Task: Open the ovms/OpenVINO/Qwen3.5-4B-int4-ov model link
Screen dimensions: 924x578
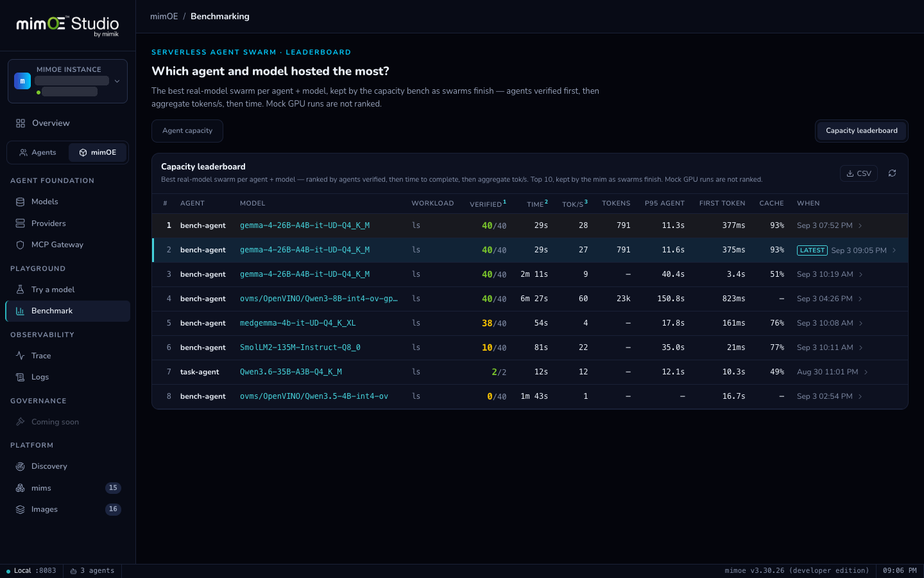Action: (314, 396)
